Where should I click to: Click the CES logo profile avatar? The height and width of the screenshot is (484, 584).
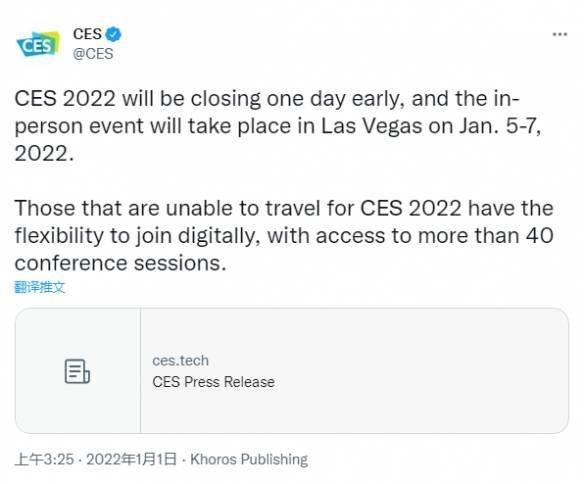point(38,44)
